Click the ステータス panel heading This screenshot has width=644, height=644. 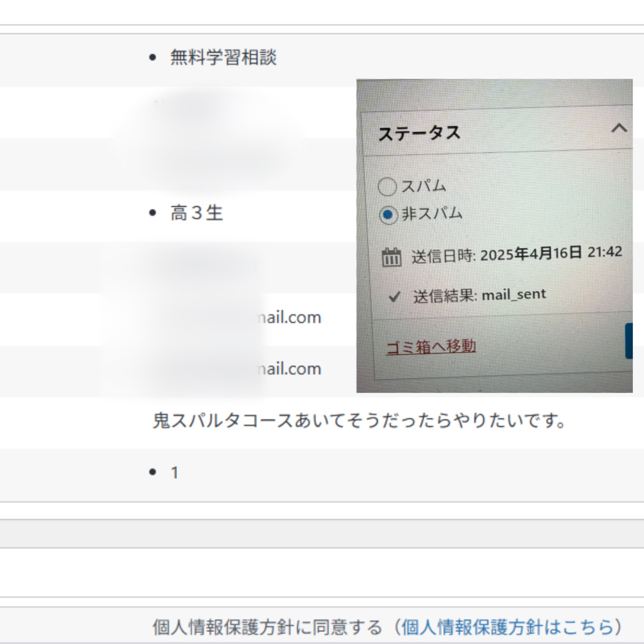pyautogui.click(x=420, y=133)
